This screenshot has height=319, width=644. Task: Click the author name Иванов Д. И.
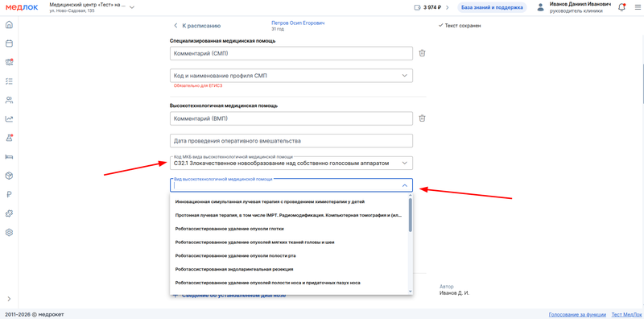pos(454,293)
